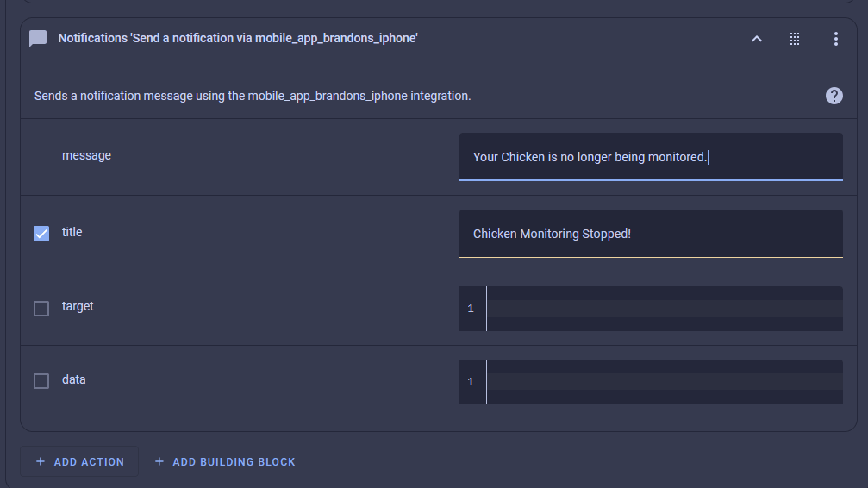
Task: Click the notification chat bubble icon
Action: [x=38, y=39]
